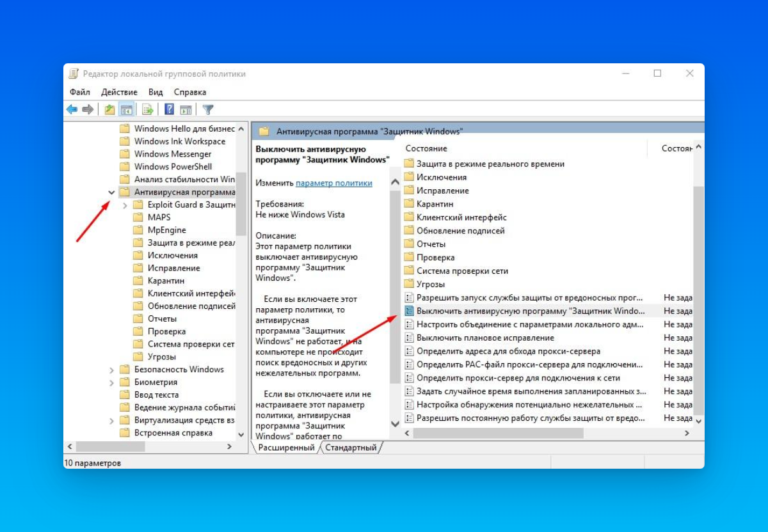
Task: Switch to the Расширенный tab
Action: [x=286, y=448]
